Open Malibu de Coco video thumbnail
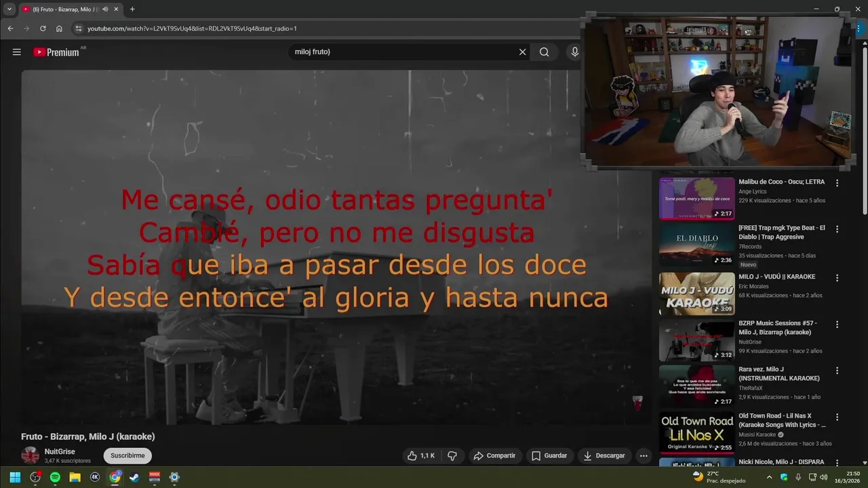 tap(696, 199)
